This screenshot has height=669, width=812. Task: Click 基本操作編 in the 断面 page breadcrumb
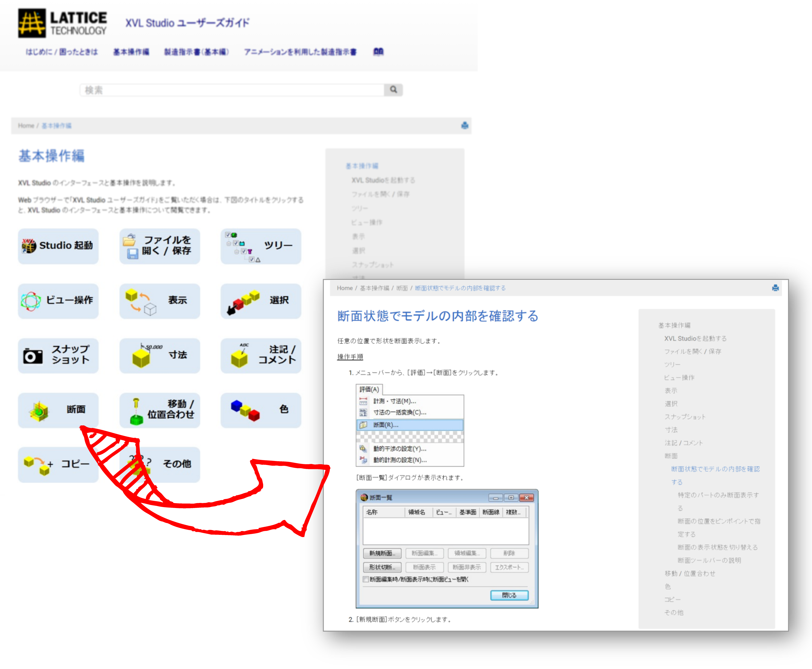[374, 288]
